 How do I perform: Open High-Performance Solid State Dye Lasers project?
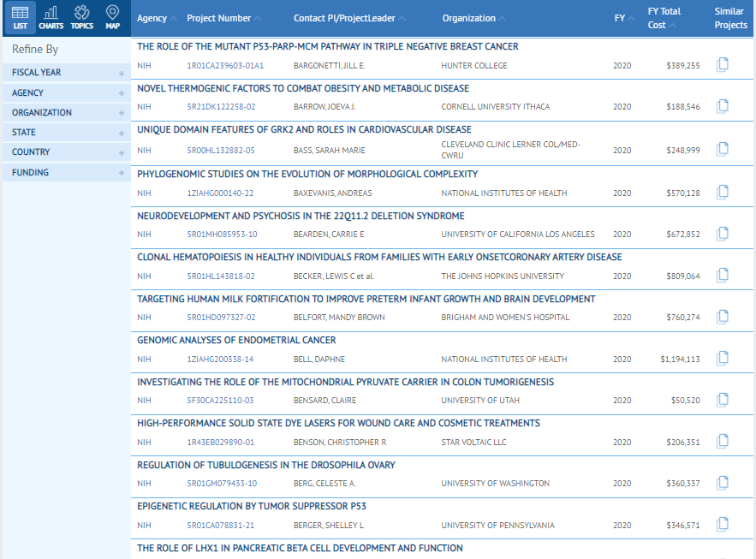tap(338, 423)
